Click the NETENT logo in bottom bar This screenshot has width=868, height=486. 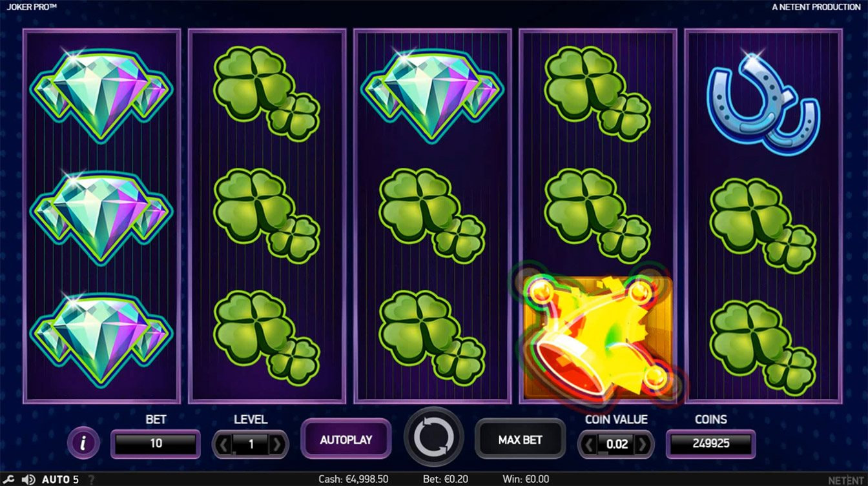tap(845, 480)
